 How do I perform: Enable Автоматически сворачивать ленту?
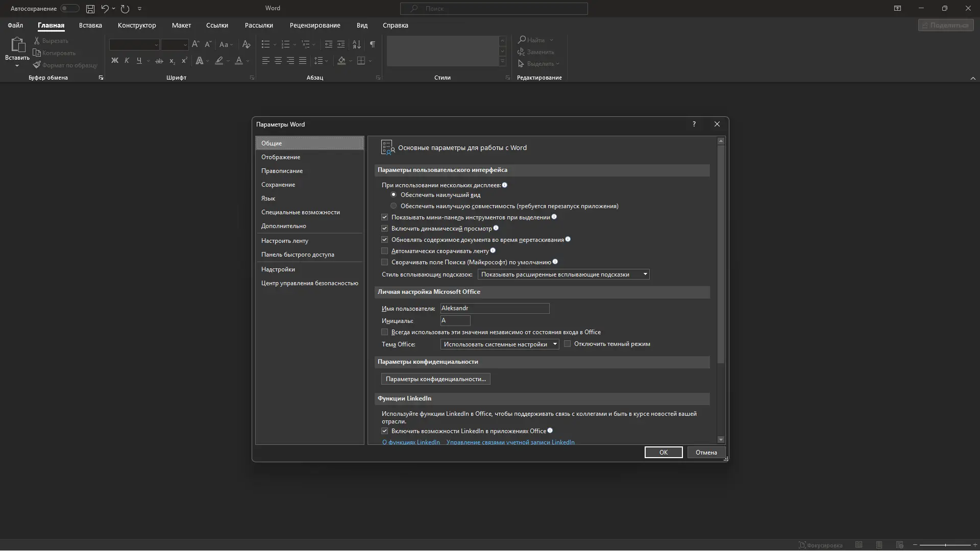[x=384, y=251]
